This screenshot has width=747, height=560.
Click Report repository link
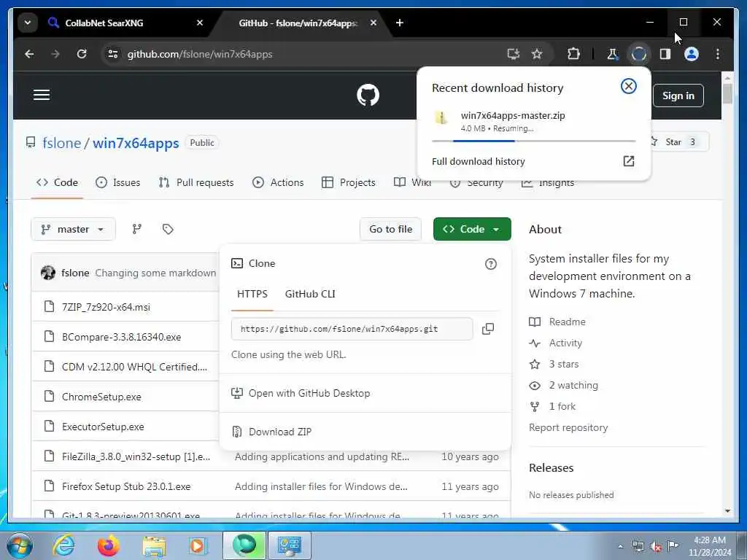point(568,427)
